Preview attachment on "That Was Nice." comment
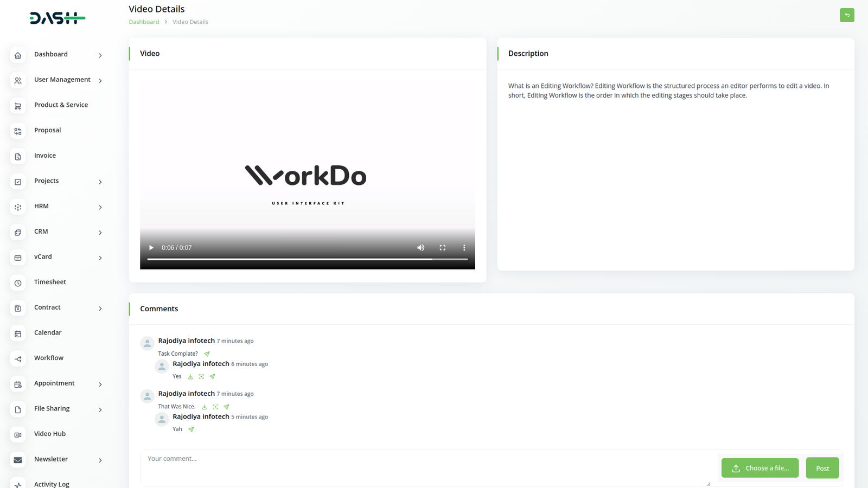 pyautogui.click(x=215, y=407)
